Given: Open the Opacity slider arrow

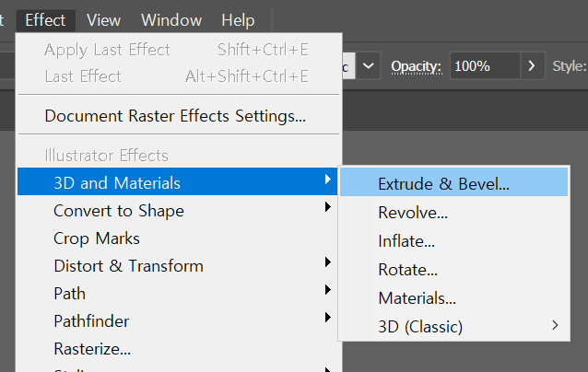Looking at the screenshot, I should point(532,66).
